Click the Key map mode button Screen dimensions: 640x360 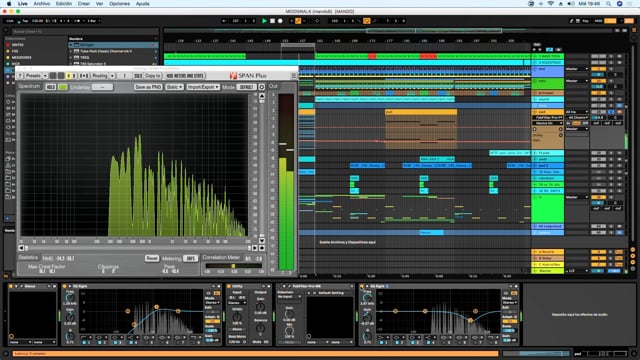click(586, 21)
